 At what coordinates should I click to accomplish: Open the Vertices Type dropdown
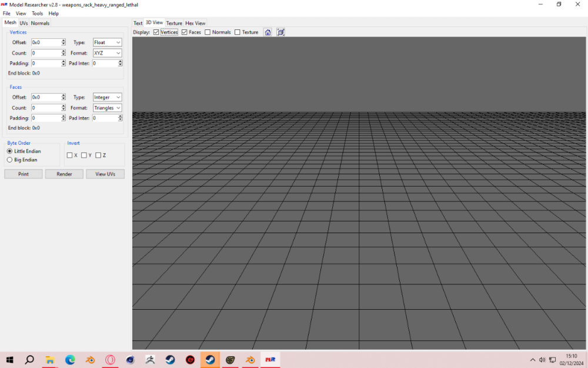[x=108, y=42]
